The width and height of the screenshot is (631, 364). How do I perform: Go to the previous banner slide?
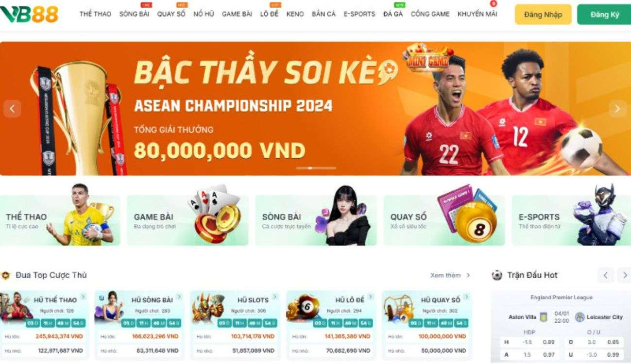pos(12,109)
